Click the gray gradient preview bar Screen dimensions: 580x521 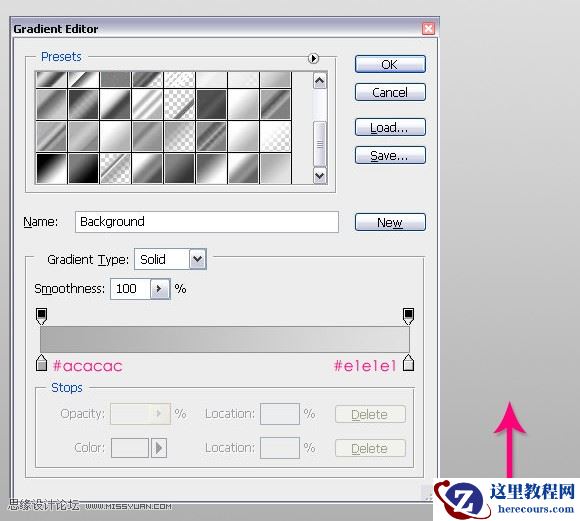225,339
